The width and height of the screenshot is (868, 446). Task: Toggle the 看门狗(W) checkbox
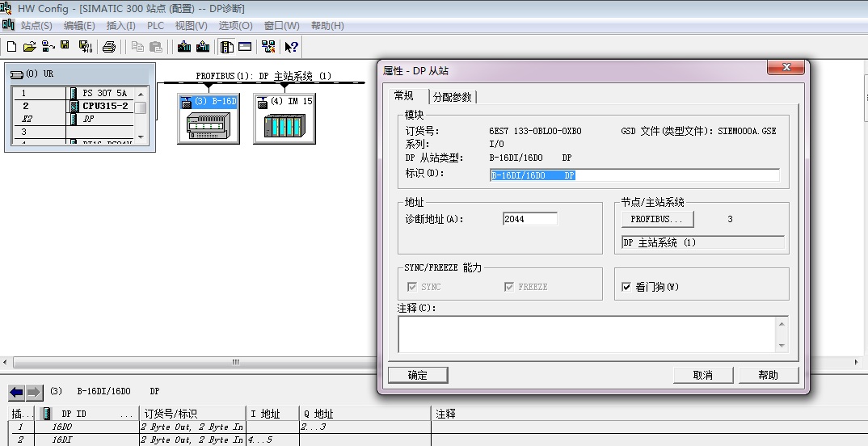click(x=626, y=287)
